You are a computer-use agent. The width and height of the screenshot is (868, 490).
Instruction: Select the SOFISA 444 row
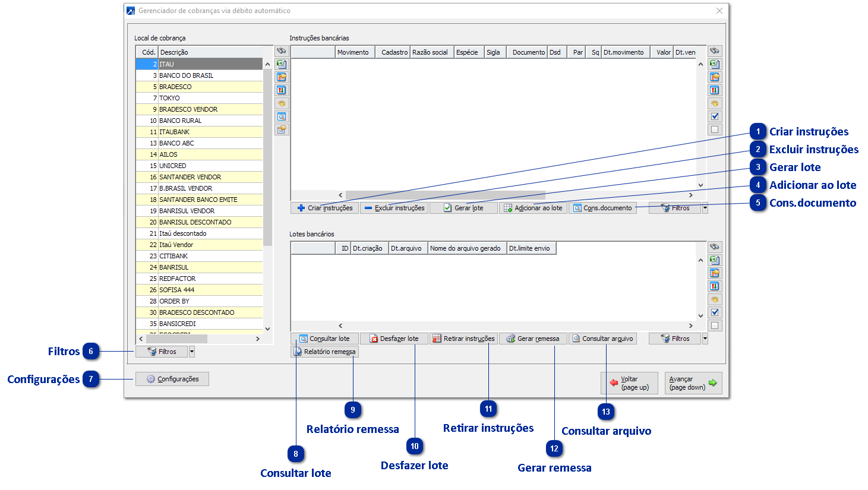click(199, 290)
